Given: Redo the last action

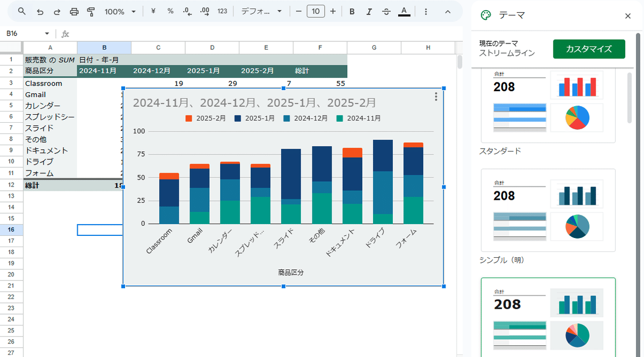Looking at the screenshot, I should coord(57,11).
